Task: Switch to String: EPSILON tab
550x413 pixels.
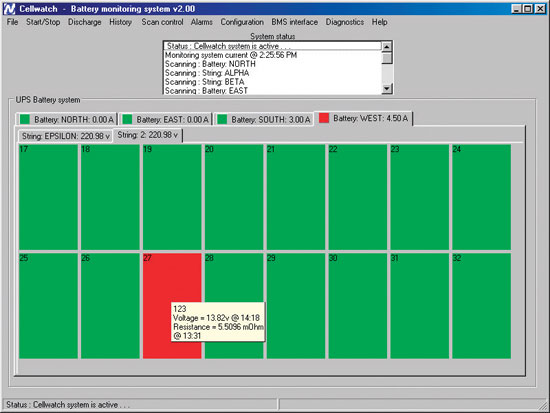Action: (65, 136)
